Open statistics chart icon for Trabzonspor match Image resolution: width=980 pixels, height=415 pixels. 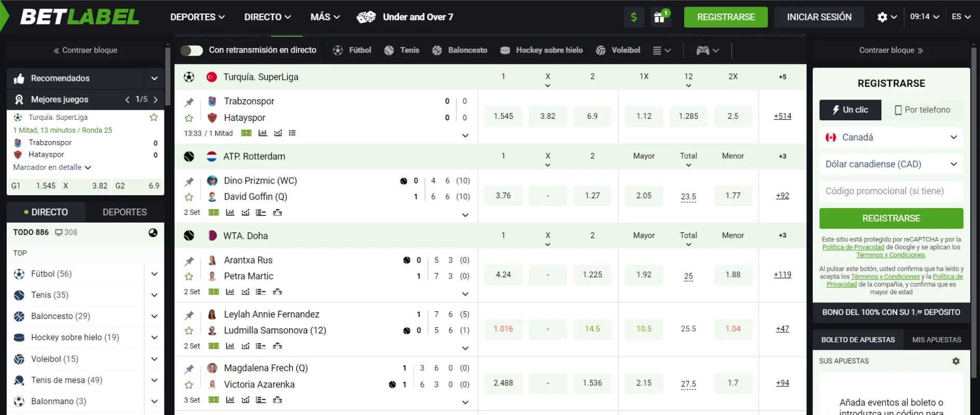[263, 133]
